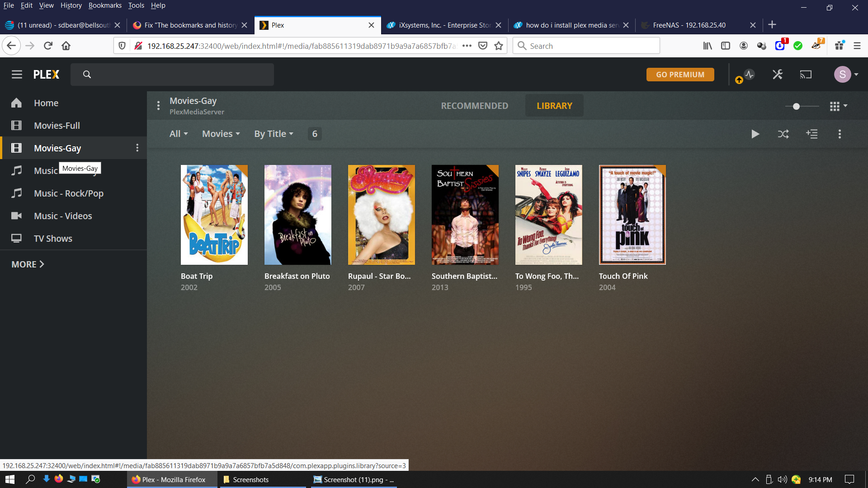Open the Music - Videos library
Viewport: 868px width, 488px height.
(63, 216)
